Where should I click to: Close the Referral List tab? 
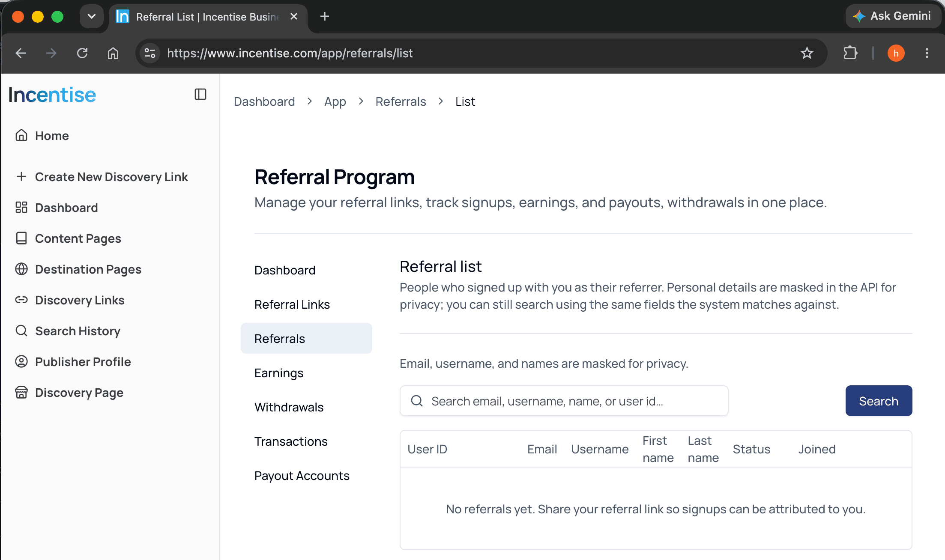[x=294, y=17]
